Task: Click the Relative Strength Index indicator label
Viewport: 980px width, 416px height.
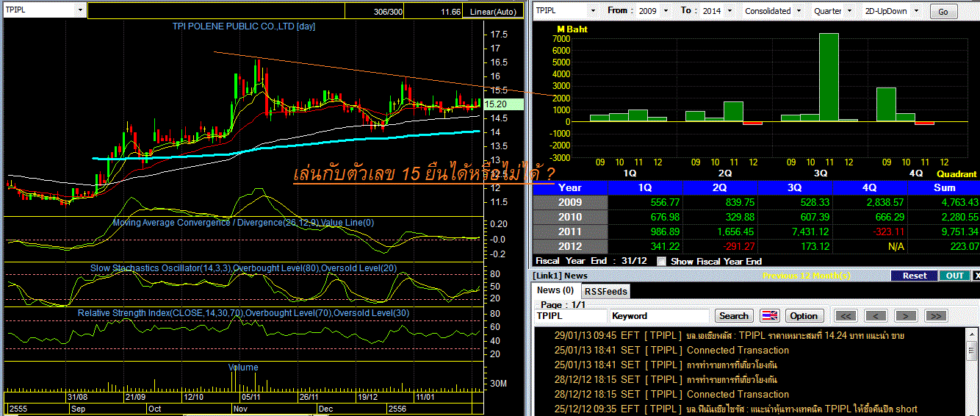Action: pos(244,313)
